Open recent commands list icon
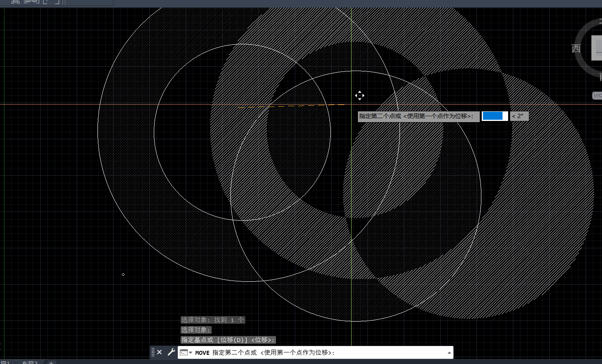Viewport: 602px width, 364px height. [x=186, y=352]
